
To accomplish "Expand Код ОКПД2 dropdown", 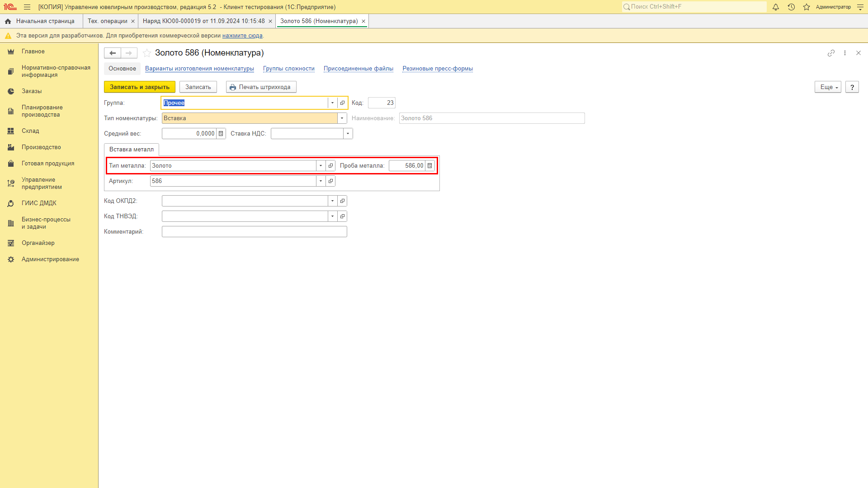I will [x=332, y=201].
